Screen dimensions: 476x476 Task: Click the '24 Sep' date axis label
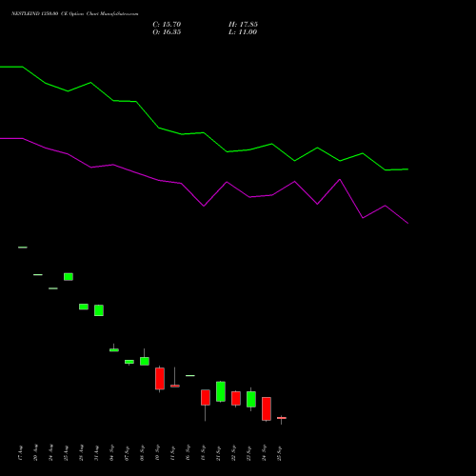(265, 453)
